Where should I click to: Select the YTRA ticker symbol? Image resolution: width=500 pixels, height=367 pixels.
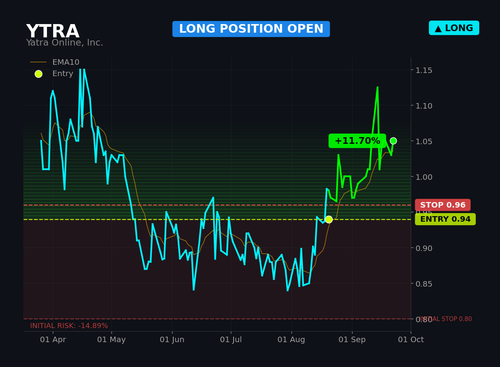[53, 31]
